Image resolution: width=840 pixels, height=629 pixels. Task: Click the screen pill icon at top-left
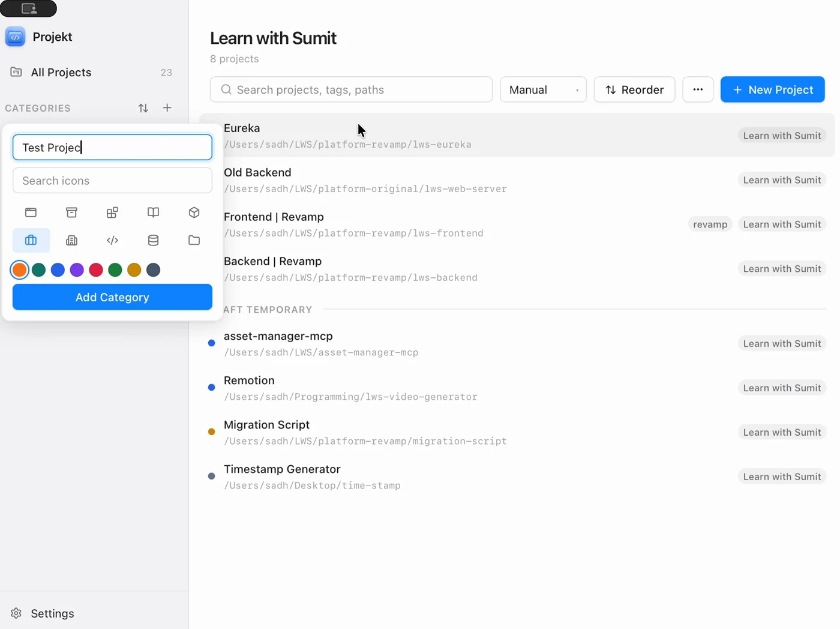click(28, 8)
